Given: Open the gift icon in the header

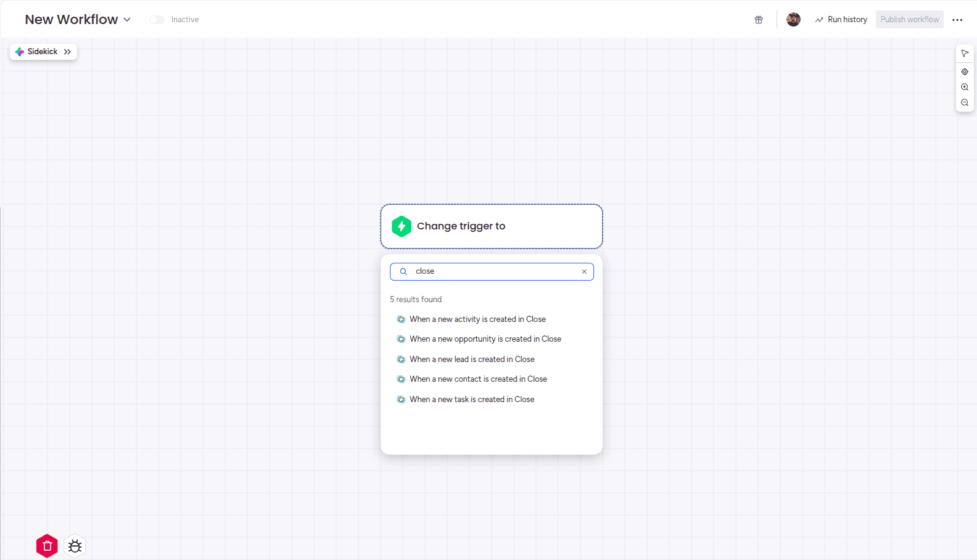Looking at the screenshot, I should tap(759, 20).
